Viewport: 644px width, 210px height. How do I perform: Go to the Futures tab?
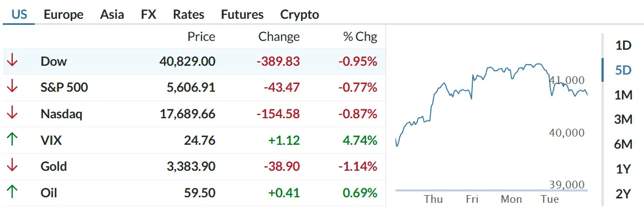pos(242,15)
